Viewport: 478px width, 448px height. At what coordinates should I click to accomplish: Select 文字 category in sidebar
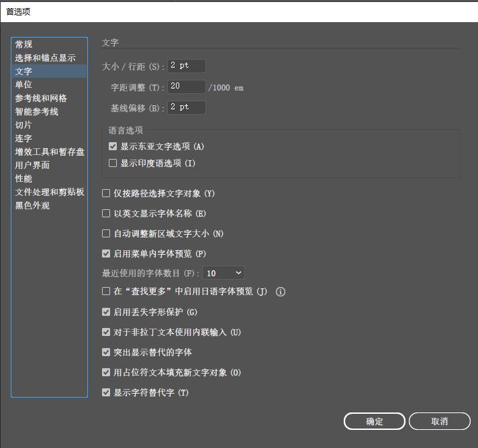(x=50, y=71)
